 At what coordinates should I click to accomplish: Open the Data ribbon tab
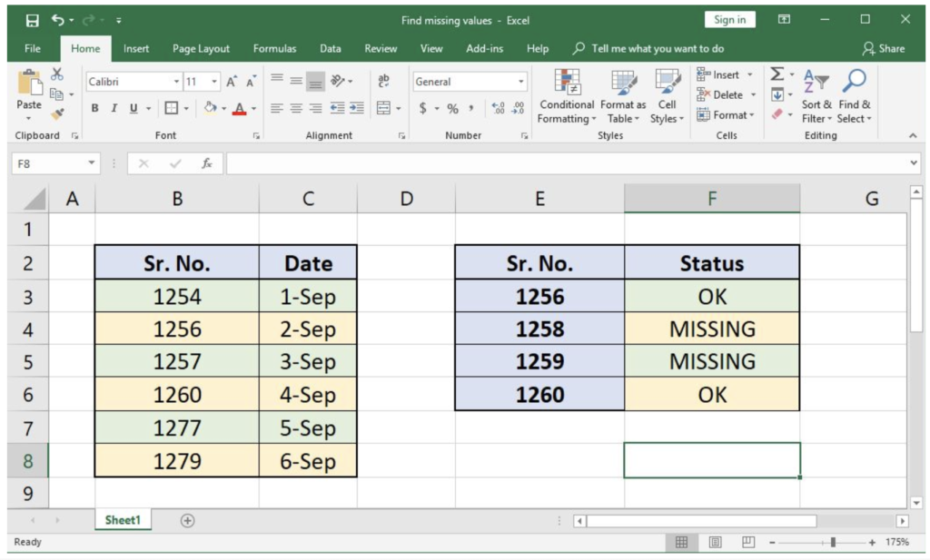point(330,48)
